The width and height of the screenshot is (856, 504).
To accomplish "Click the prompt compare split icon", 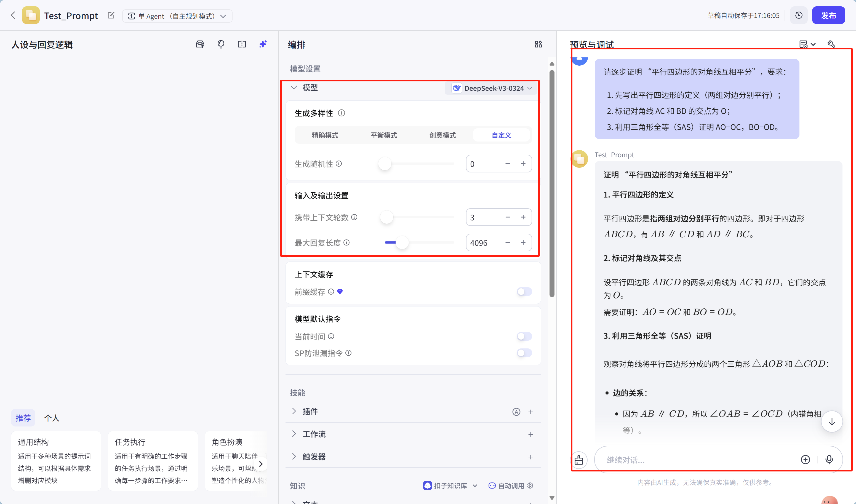I will click(x=241, y=44).
